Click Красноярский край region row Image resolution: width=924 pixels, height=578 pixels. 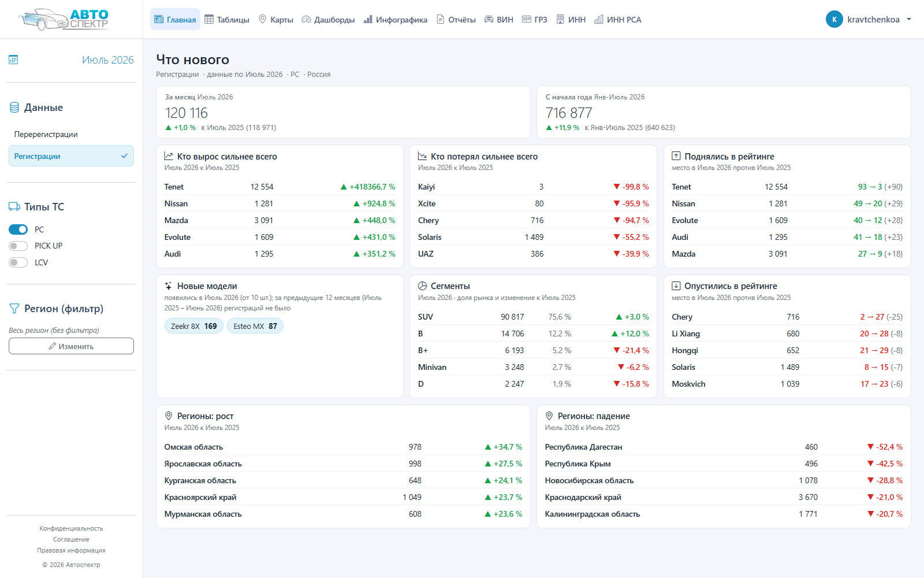tap(343, 497)
